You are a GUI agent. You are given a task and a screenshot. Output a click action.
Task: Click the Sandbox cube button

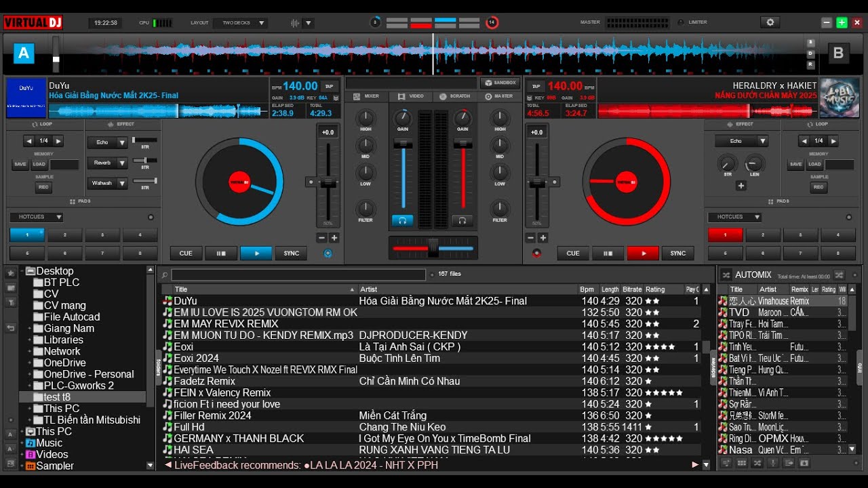(x=500, y=83)
